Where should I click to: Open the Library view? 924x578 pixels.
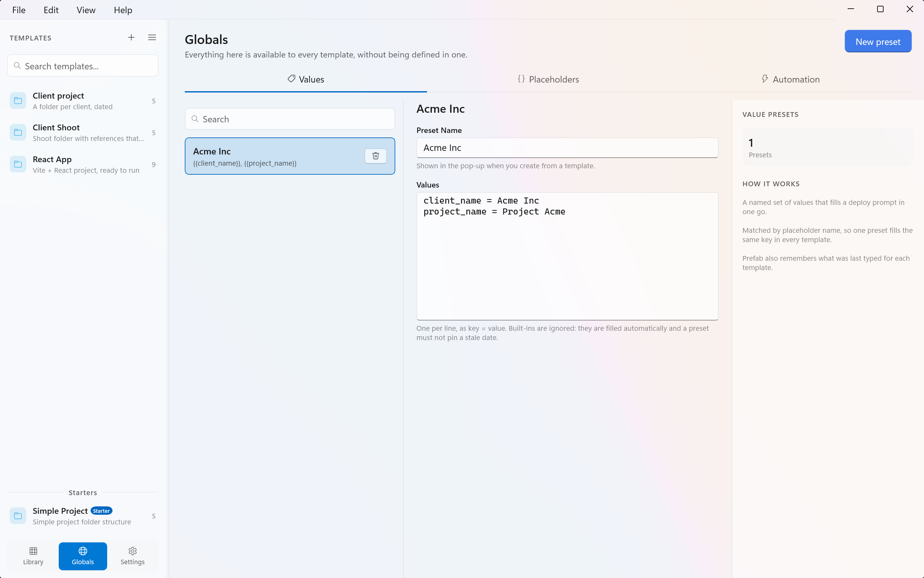coord(33,556)
